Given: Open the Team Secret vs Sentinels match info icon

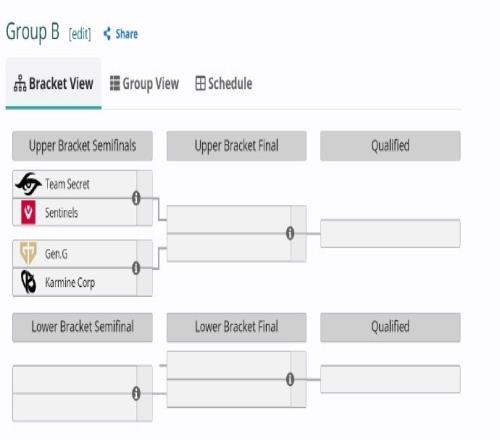Looking at the screenshot, I should pyautogui.click(x=136, y=198).
